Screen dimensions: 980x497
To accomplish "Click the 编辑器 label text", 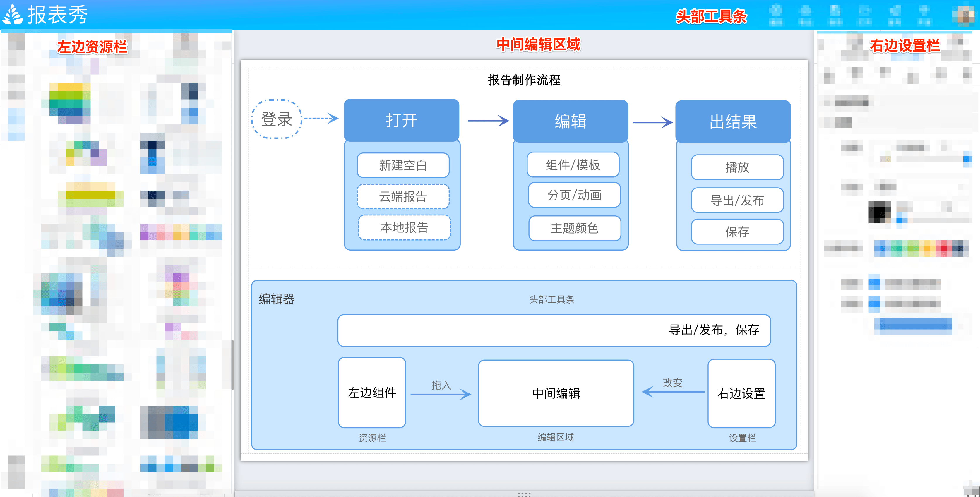I will pos(277,299).
